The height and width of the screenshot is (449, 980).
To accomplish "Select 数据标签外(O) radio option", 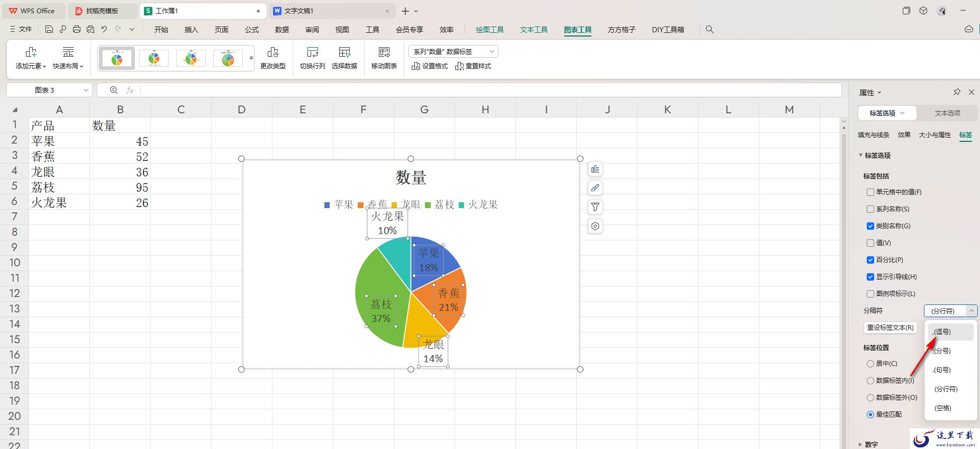I will [x=870, y=398].
